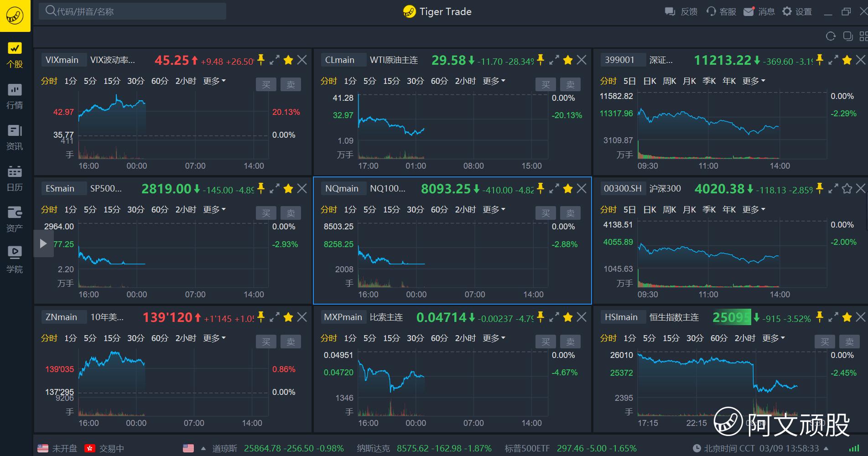Focus the 代码/拼音/名称 search field
The height and width of the screenshot is (456, 868).
pos(132,11)
